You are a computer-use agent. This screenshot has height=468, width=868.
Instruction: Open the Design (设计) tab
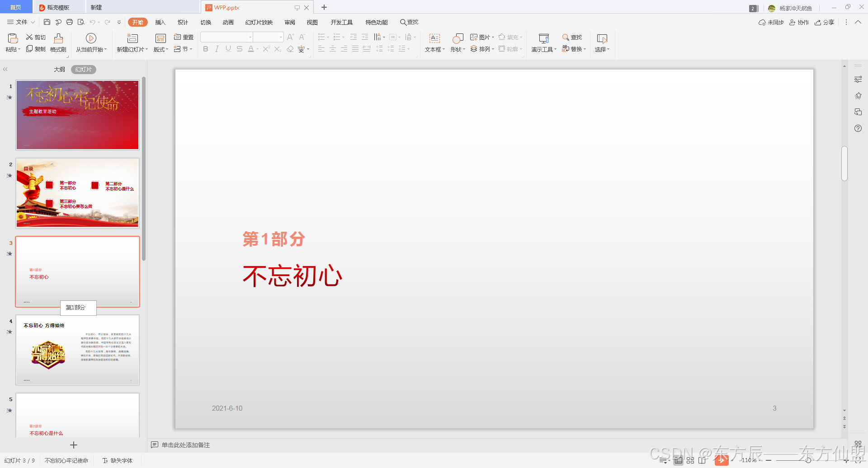click(x=183, y=22)
